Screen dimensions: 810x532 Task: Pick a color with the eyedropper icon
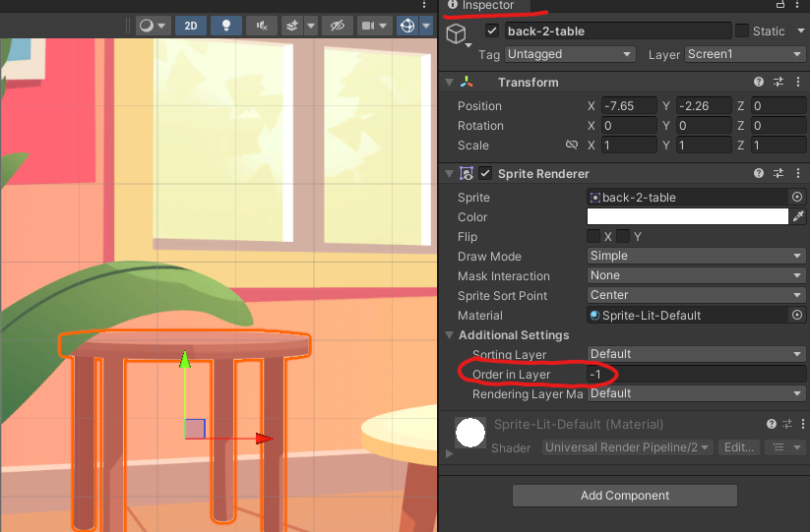click(x=798, y=216)
